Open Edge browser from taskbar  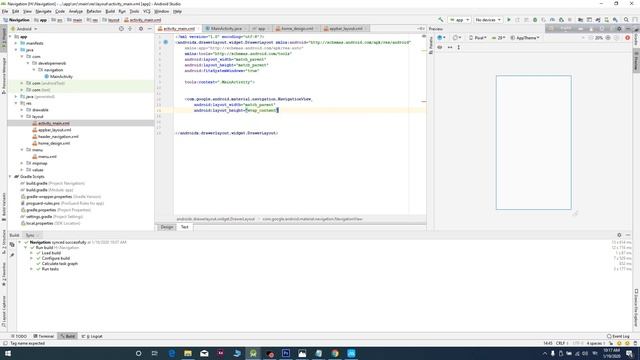click(172, 353)
